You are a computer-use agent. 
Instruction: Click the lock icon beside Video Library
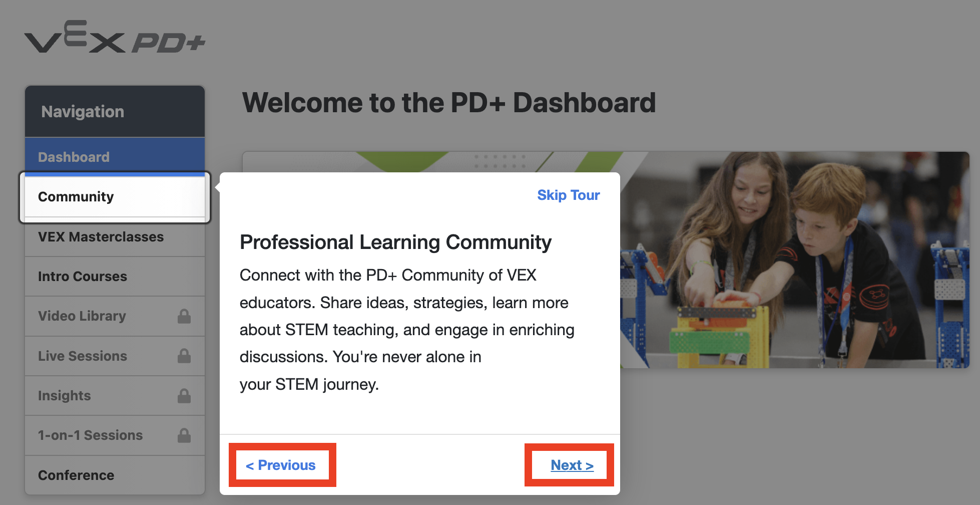pos(184,316)
